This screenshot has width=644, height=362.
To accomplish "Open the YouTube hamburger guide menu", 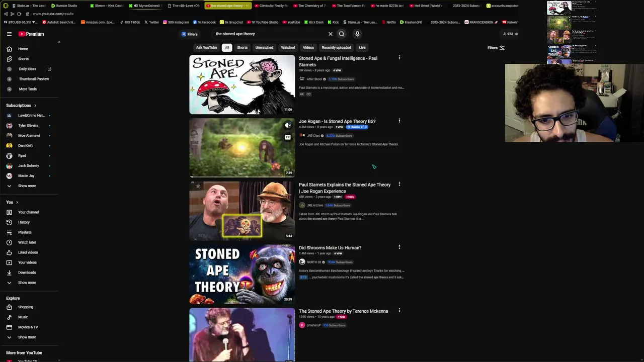I will click(9, 34).
